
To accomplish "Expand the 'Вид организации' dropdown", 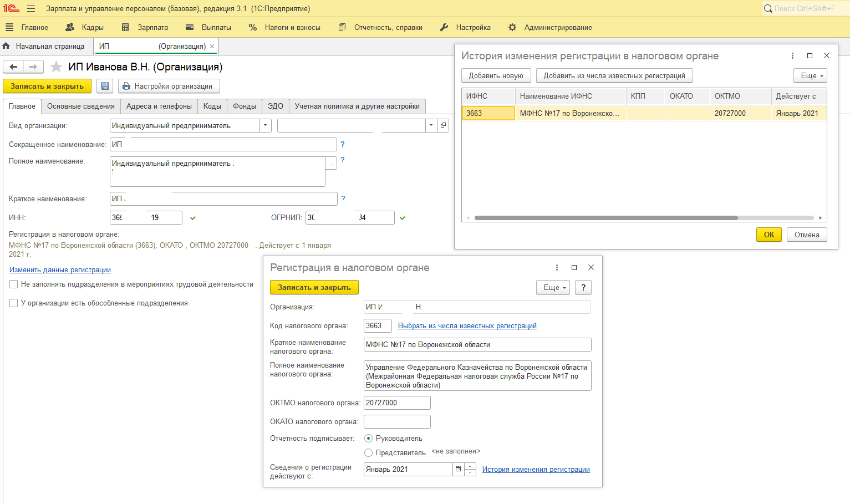I will [x=266, y=126].
